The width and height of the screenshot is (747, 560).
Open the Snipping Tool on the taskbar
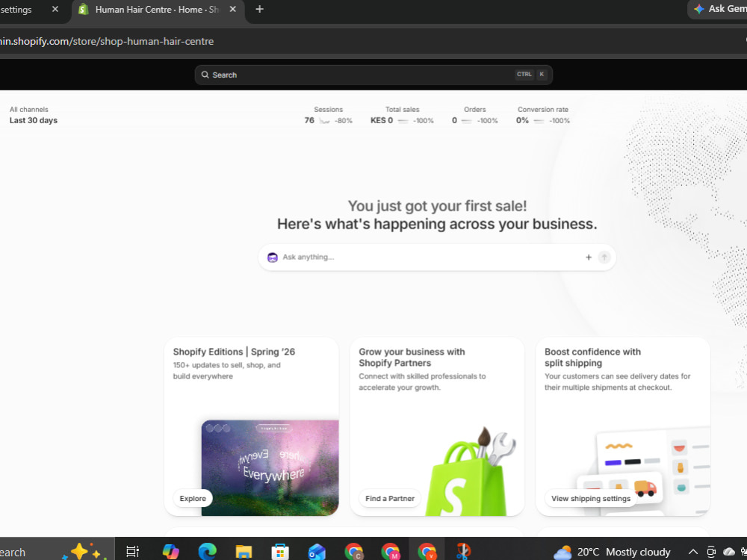[x=462, y=552]
